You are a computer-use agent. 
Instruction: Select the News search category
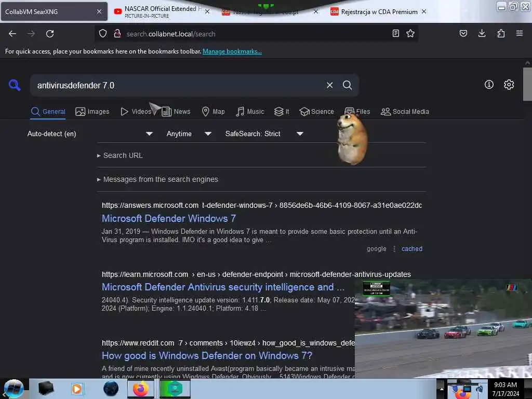[176, 111]
